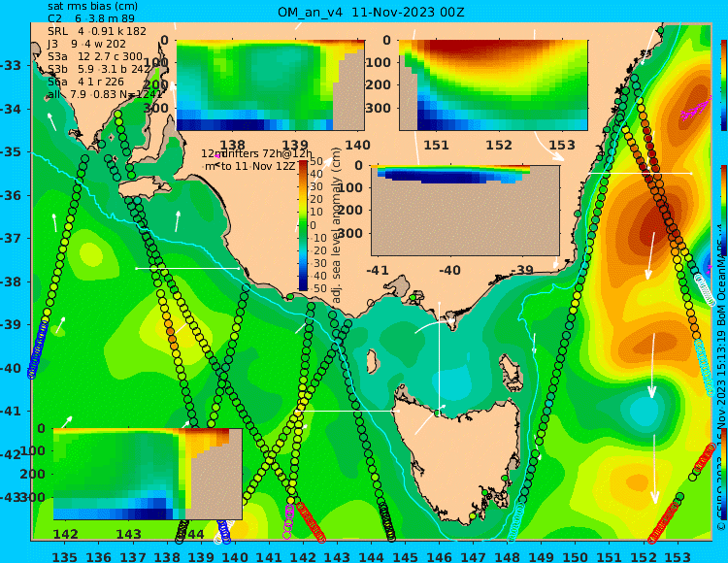Image resolution: width=728 pixels, height=563 pixels.
Task: Click the -41 latitude axis label
Action: [11, 412]
